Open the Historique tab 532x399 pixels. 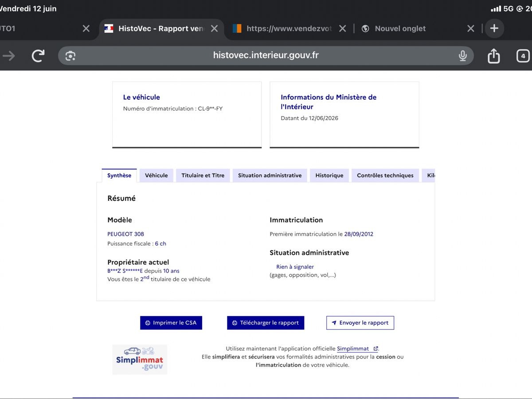pos(329,176)
